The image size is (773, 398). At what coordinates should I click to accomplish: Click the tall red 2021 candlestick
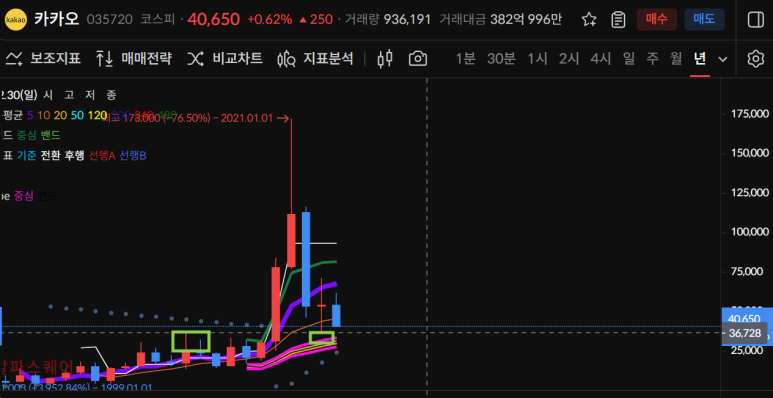[291, 240]
